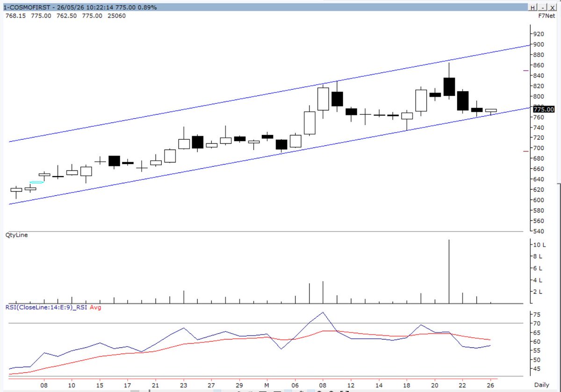Screen dimensions: 561x392
Task: Click the 900 price axis label
Action: [x=539, y=44]
